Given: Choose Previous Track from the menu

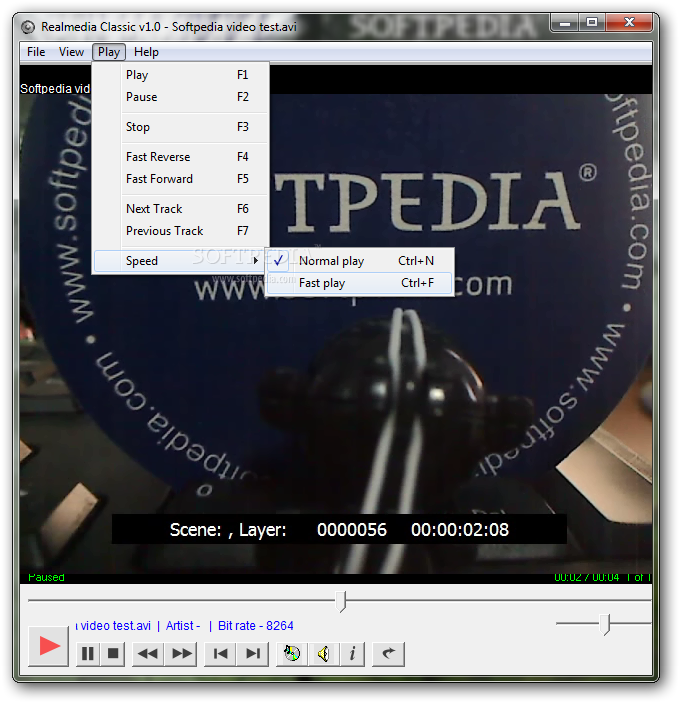Looking at the screenshot, I should point(181,231).
